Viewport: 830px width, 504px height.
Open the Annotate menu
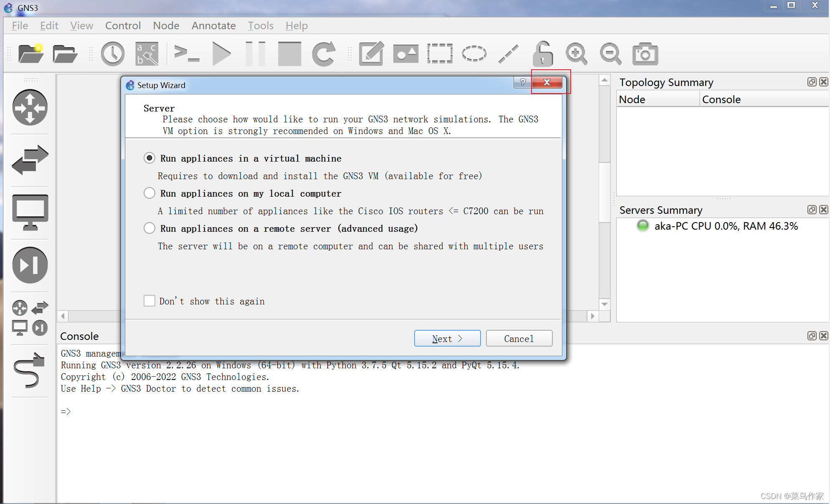[x=213, y=25]
